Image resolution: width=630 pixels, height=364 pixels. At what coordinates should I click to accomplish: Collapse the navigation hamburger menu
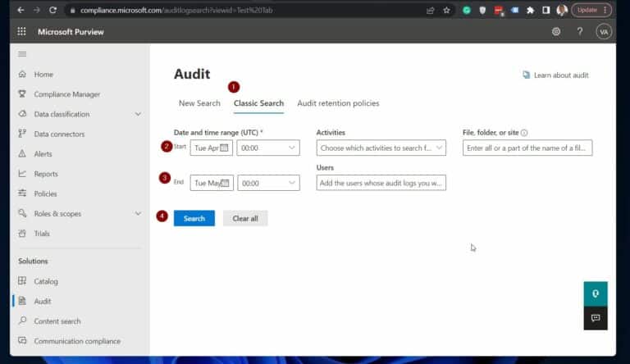22,54
